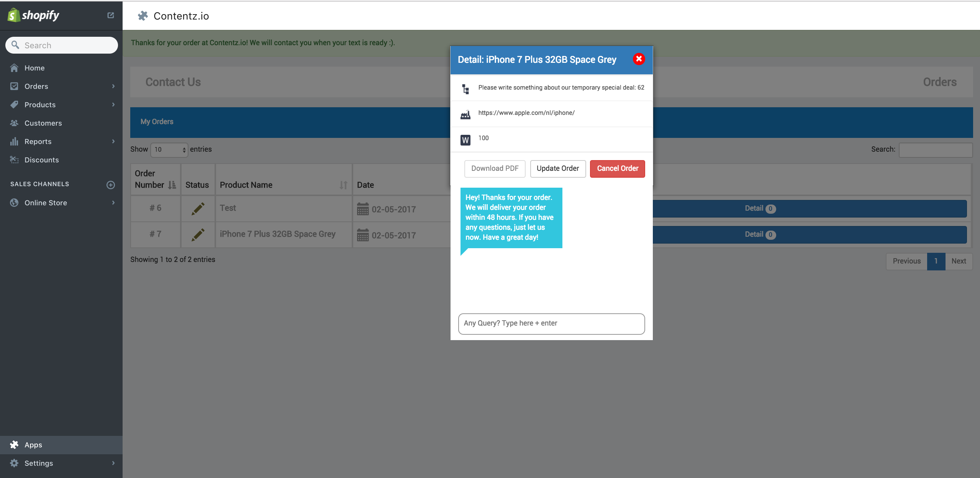Viewport: 980px width, 478px height.
Task: Open the Show entries dropdown
Action: tap(169, 150)
